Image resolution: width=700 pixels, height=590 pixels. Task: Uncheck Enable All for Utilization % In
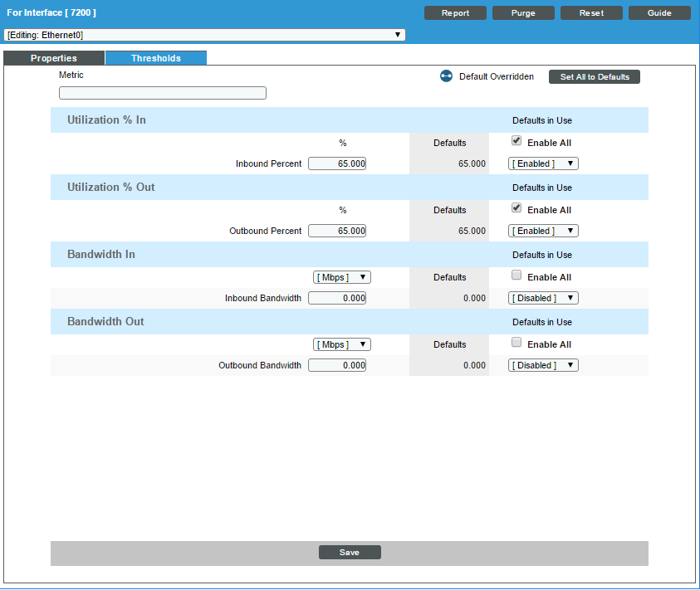(x=516, y=140)
